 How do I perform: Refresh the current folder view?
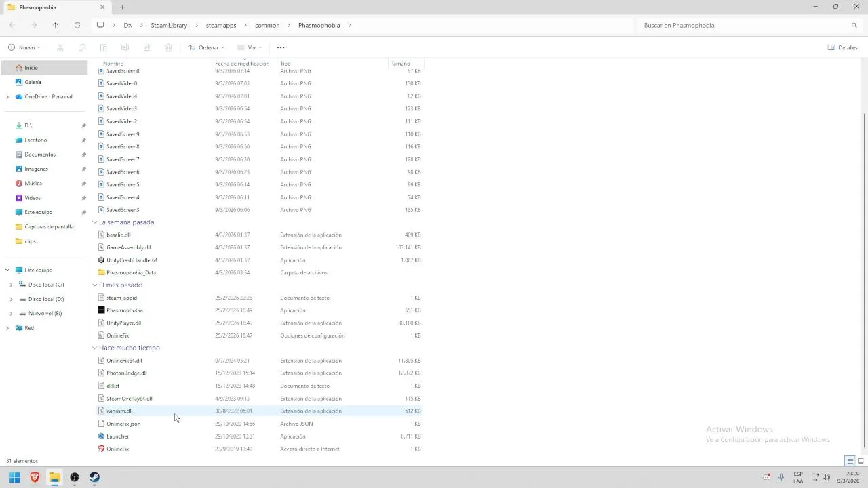(x=77, y=25)
